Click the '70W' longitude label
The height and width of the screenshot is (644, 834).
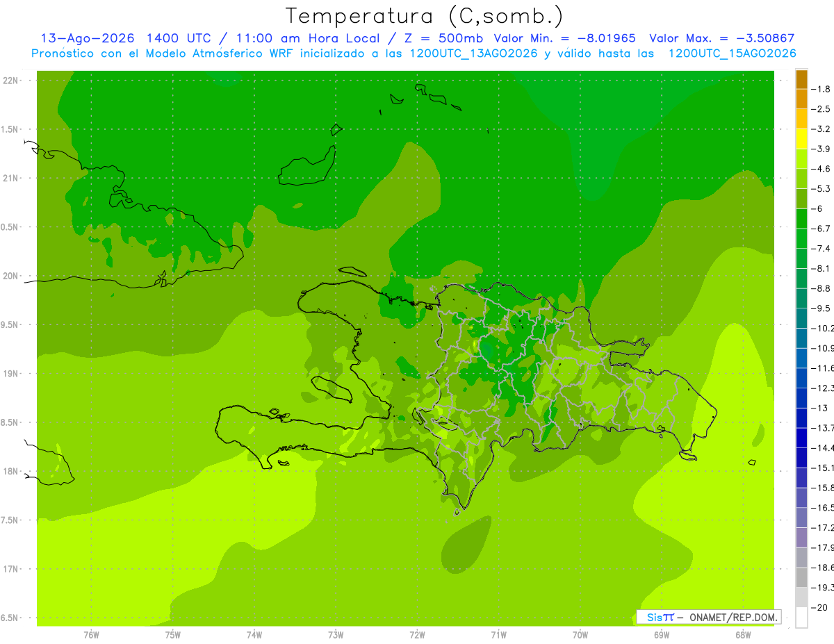(x=580, y=635)
